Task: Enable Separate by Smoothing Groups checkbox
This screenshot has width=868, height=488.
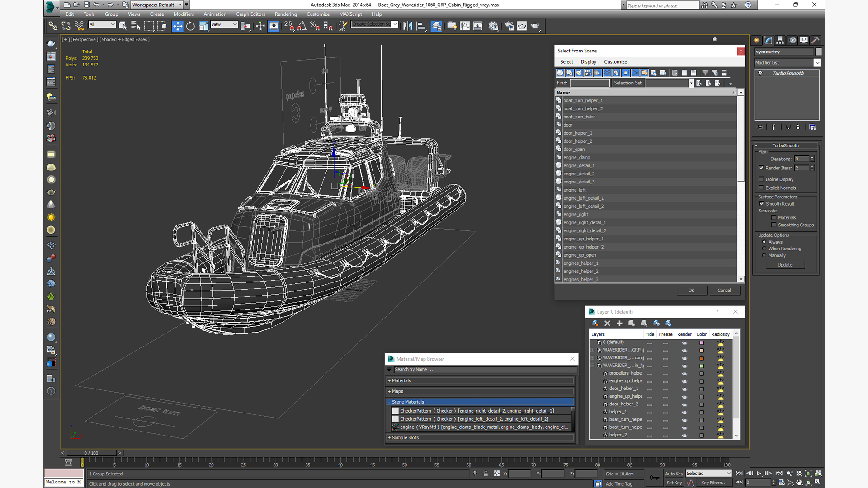Action: (x=774, y=225)
